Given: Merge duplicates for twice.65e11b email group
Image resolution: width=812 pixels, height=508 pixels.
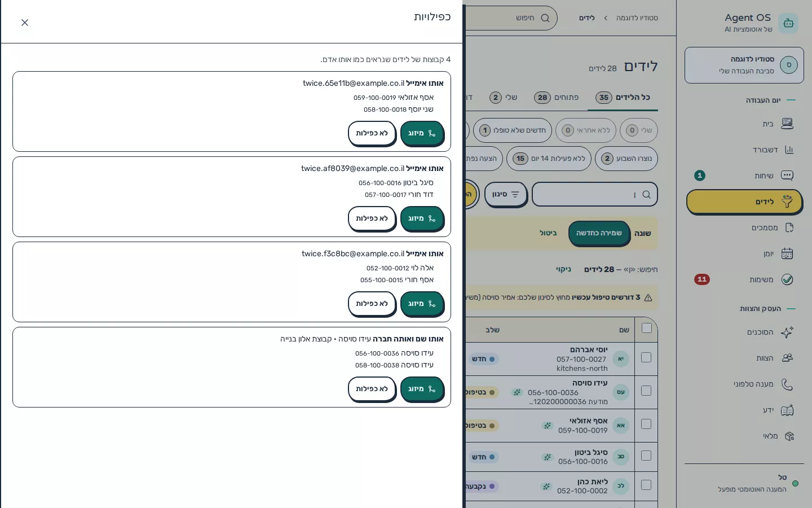Looking at the screenshot, I should (x=422, y=134).
